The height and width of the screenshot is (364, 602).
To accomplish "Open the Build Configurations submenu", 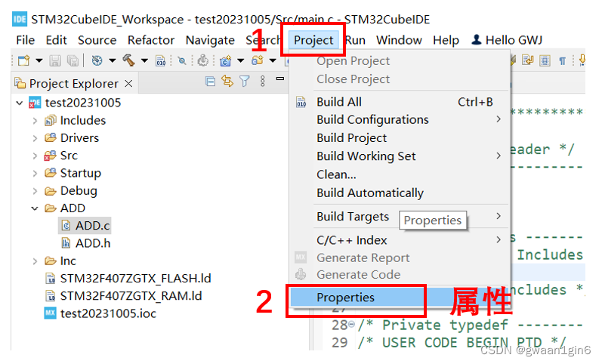I will pyautogui.click(x=400, y=119).
